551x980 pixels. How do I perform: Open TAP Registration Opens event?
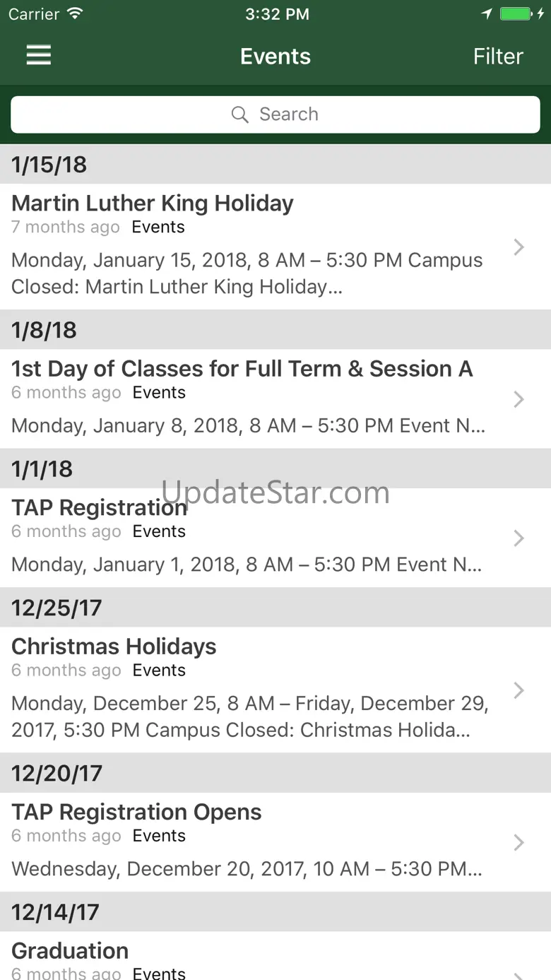click(275, 842)
